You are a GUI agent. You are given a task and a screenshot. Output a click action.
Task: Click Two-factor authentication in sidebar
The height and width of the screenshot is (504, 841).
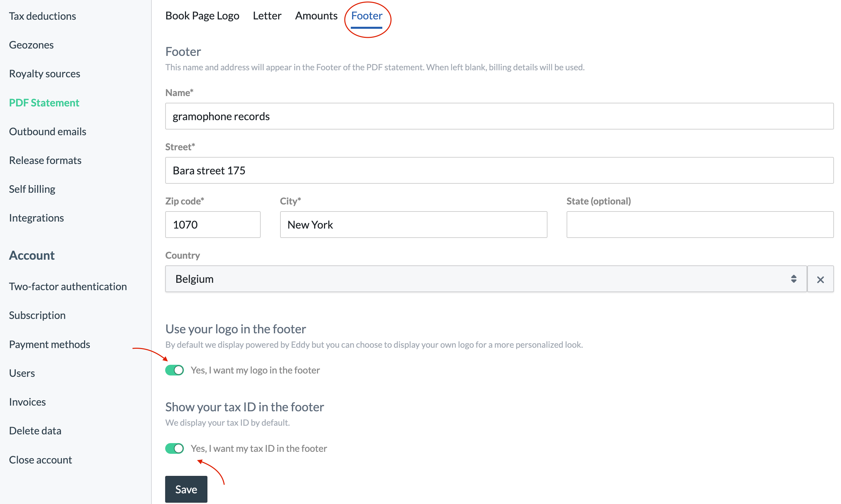[68, 286]
